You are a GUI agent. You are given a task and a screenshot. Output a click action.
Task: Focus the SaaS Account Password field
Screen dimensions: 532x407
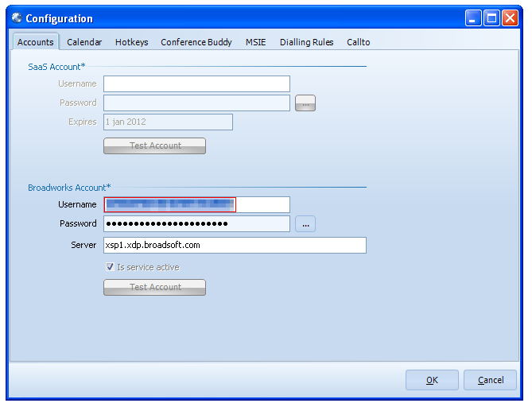196,103
